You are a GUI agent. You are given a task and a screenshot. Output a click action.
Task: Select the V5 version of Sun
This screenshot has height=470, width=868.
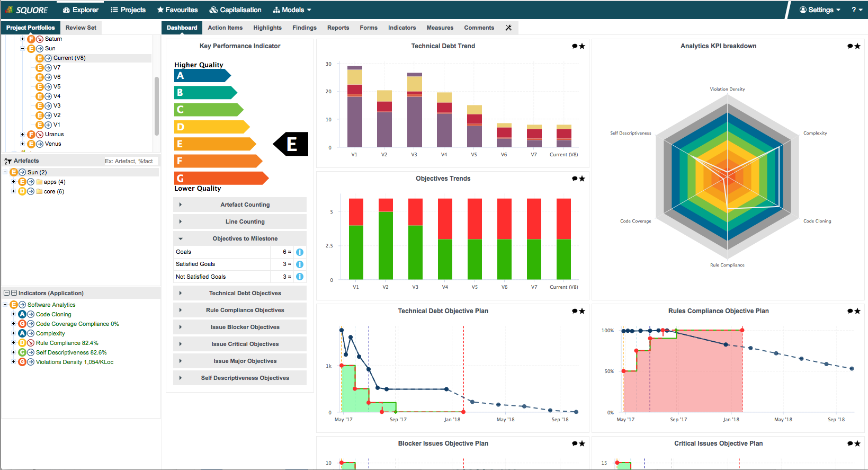pos(57,87)
